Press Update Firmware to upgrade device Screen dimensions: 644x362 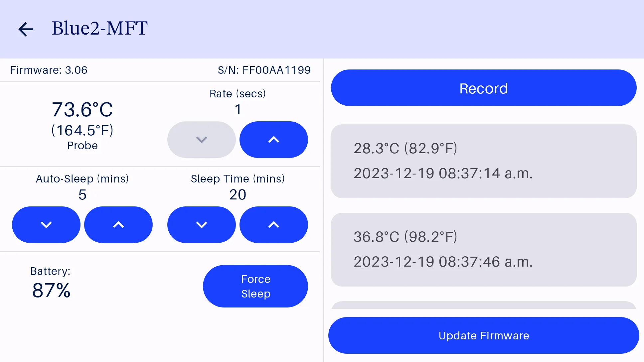(483, 335)
